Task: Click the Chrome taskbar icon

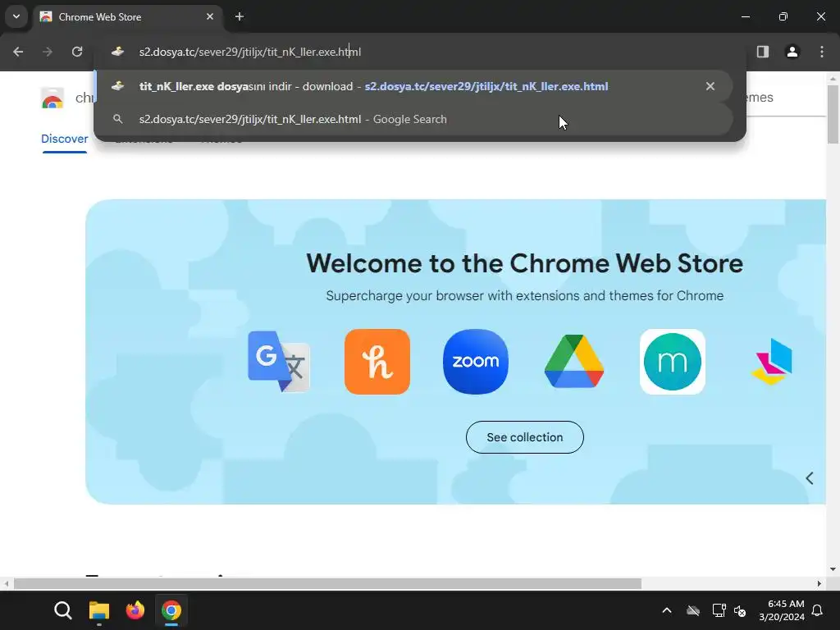Action: [171, 610]
